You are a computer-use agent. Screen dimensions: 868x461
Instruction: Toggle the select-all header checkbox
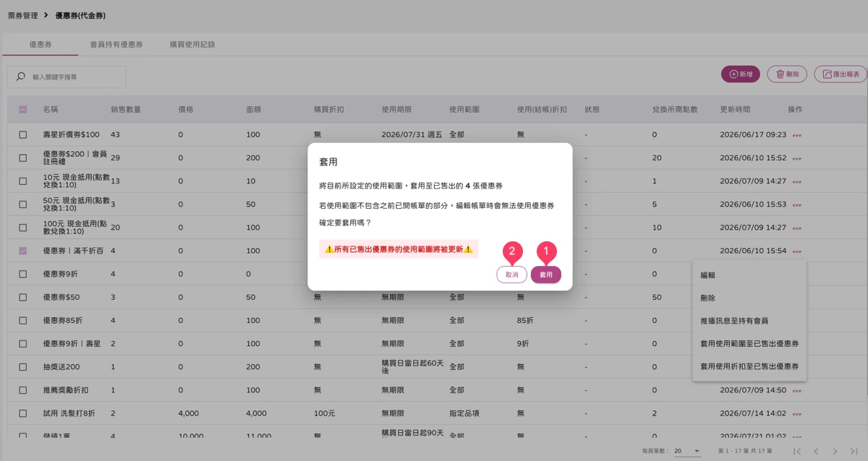tap(23, 110)
